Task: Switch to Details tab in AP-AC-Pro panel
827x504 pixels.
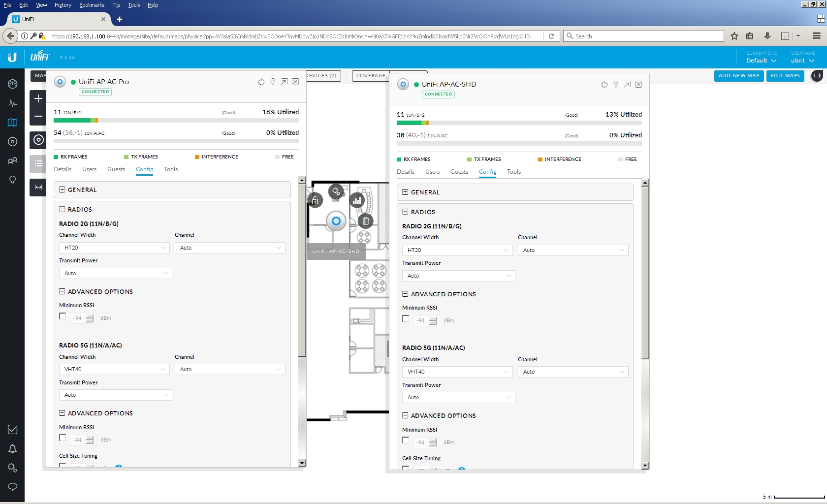Action: 63,169
